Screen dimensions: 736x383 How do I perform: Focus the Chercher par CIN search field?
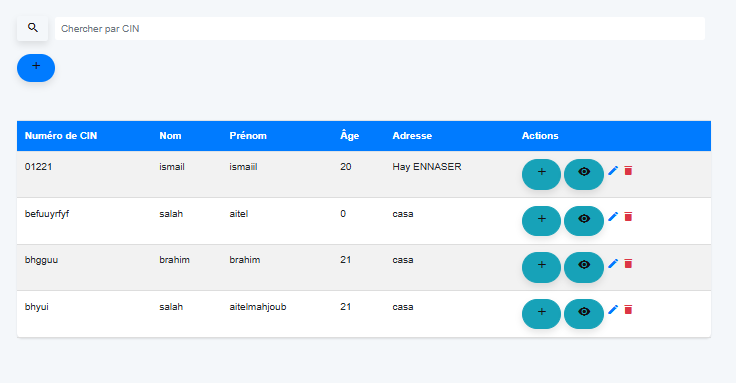click(x=380, y=29)
